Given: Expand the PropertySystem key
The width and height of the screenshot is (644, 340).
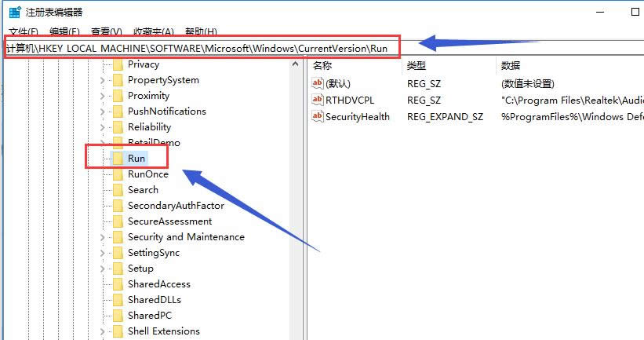Looking at the screenshot, I should click(102, 80).
